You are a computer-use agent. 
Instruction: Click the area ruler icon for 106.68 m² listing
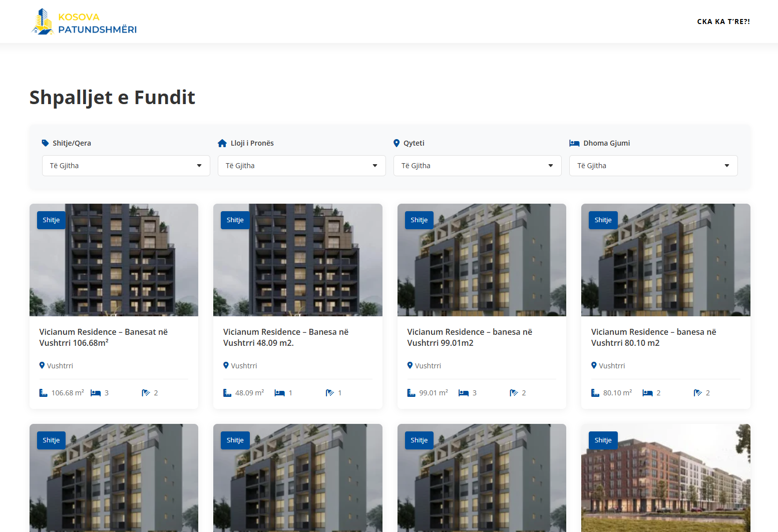(x=43, y=393)
